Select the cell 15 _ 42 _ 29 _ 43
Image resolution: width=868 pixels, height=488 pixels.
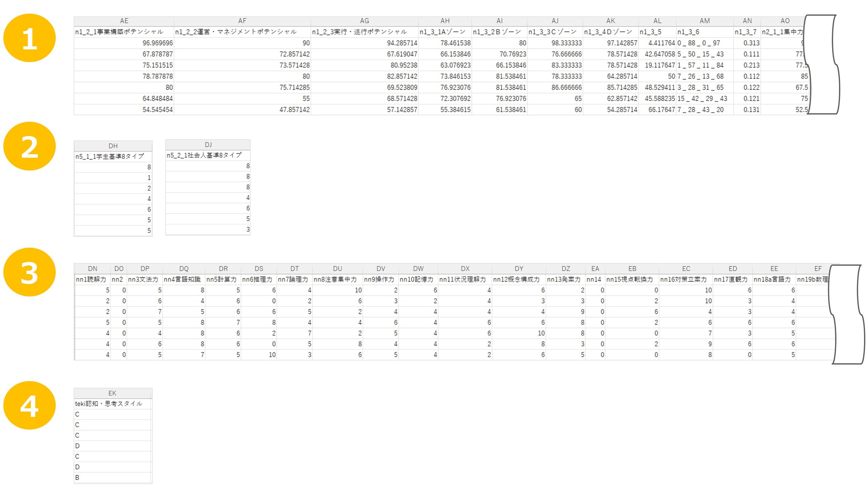click(705, 99)
